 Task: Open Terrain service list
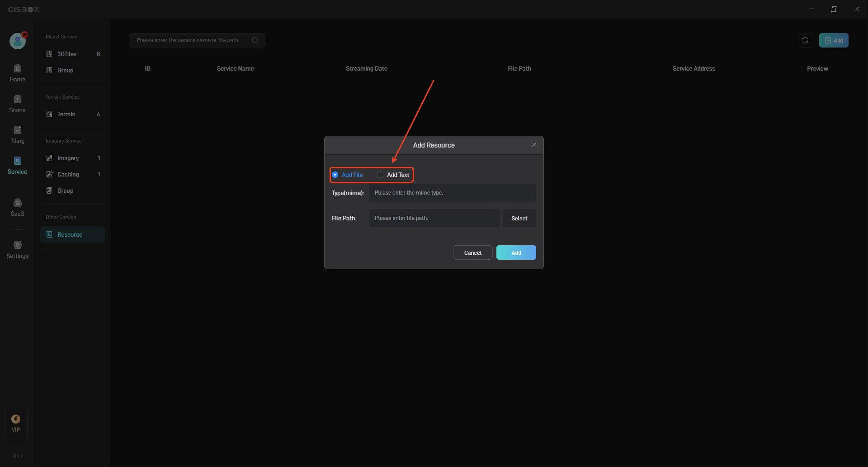click(x=73, y=114)
